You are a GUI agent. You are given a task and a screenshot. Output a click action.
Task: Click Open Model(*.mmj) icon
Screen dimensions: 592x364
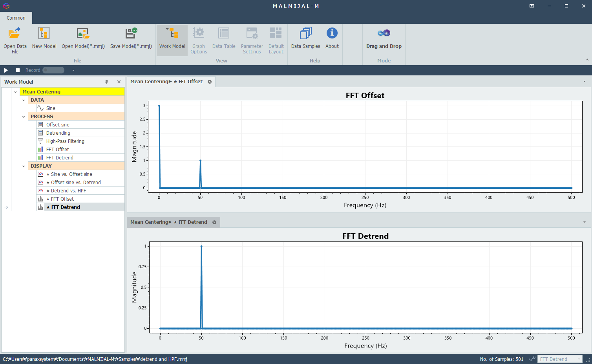(x=83, y=33)
